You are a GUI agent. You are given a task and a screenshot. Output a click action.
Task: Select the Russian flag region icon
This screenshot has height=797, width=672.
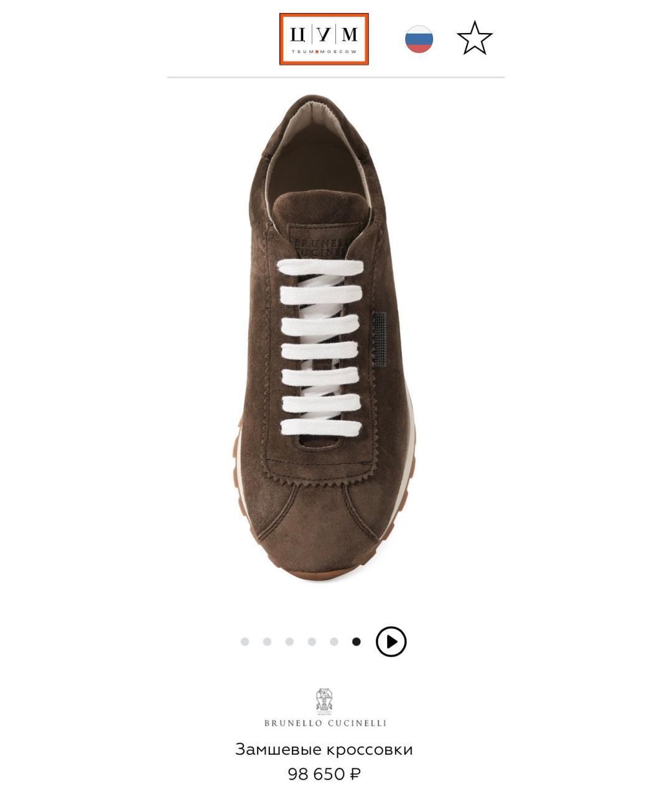419,39
